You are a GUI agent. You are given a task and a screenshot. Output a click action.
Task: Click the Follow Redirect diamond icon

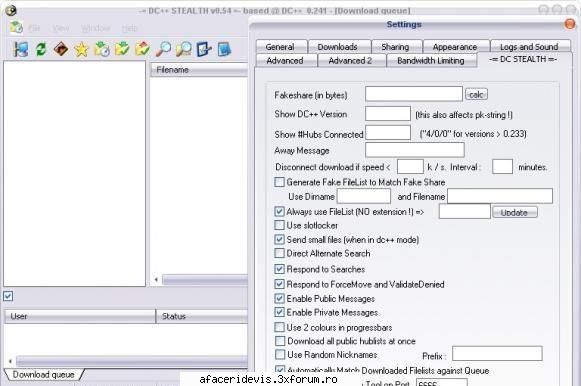click(61, 49)
